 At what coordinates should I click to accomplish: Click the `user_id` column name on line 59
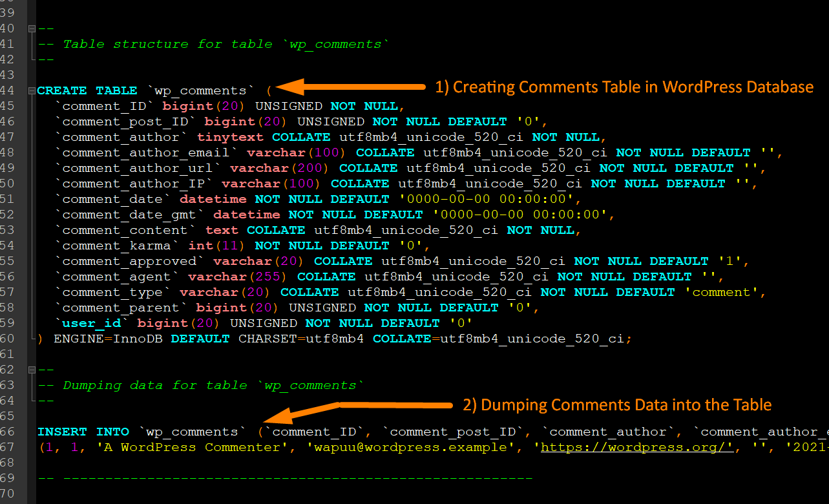click(x=92, y=323)
